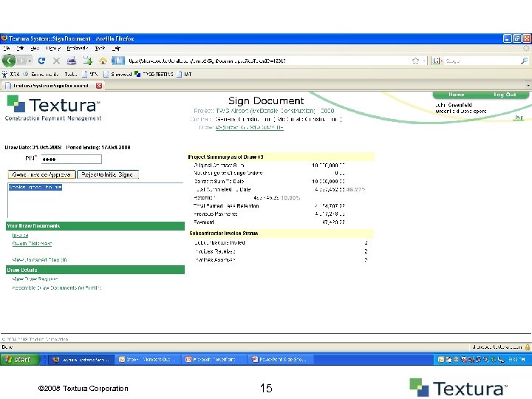The image size is (532, 399).
Task: Open the back/forward history dropdown arrow
Action: (30, 61)
